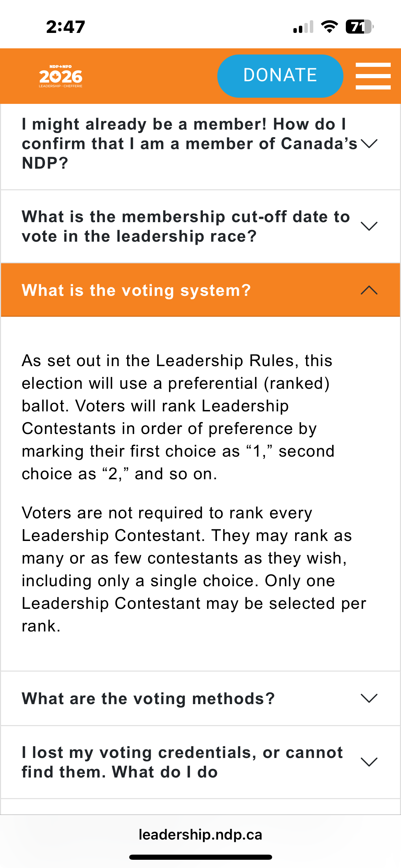This screenshot has width=401, height=868.
Task: Tap the "What is the voting system?" header
Action: coord(136,290)
